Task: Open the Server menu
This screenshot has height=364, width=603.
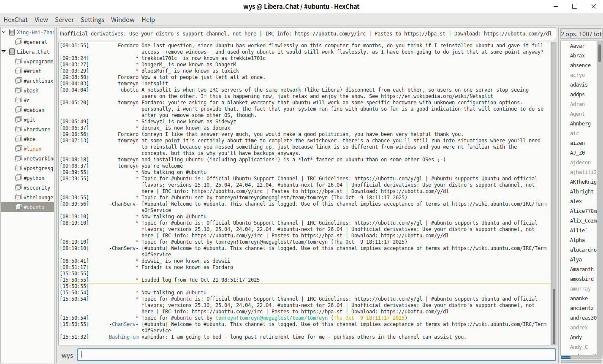Action: pyautogui.click(x=64, y=19)
